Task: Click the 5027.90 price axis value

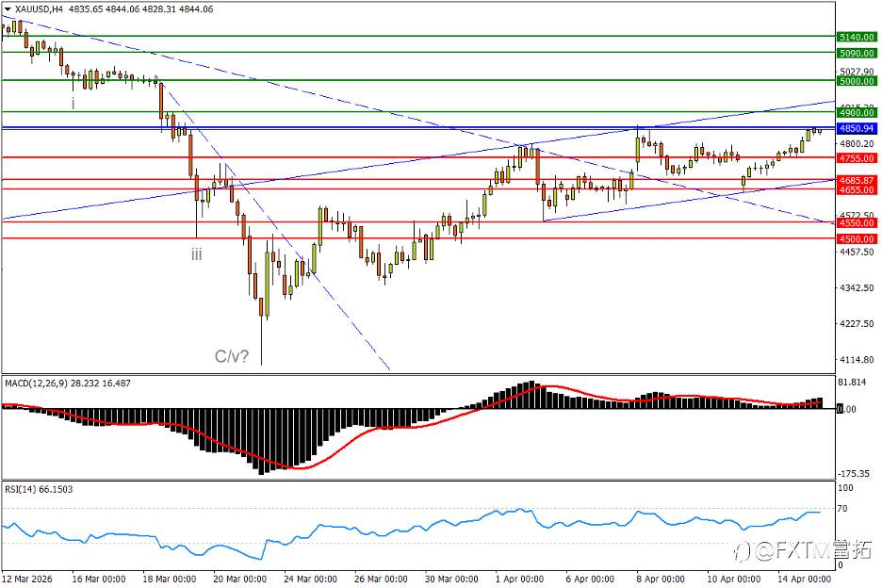Action: [x=857, y=71]
